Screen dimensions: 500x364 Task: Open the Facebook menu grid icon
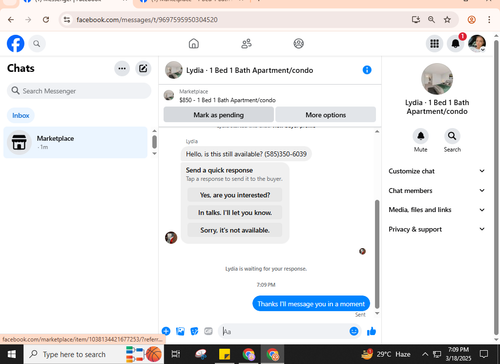434,44
